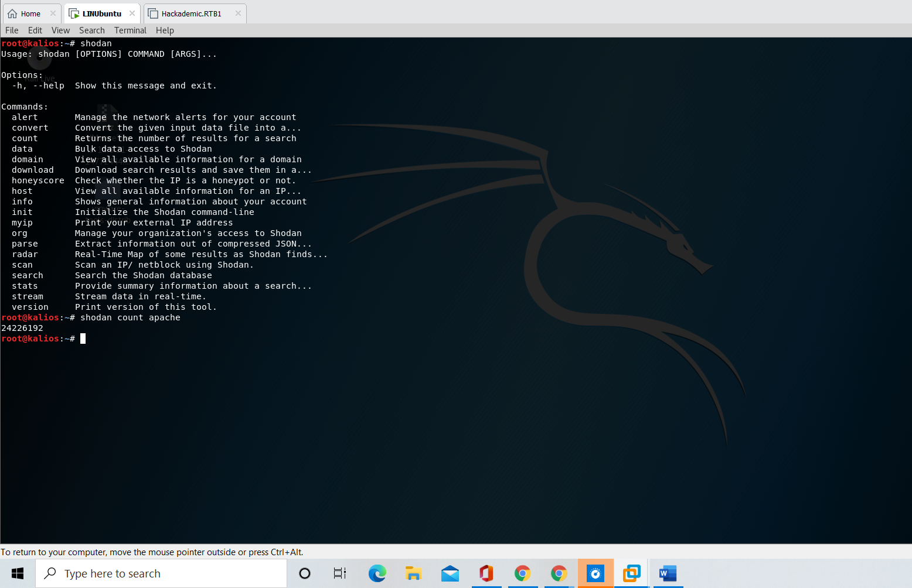The height and width of the screenshot is (588, 912).
Task: Close the LINUbuntu tab
Action: click(132, 13)
